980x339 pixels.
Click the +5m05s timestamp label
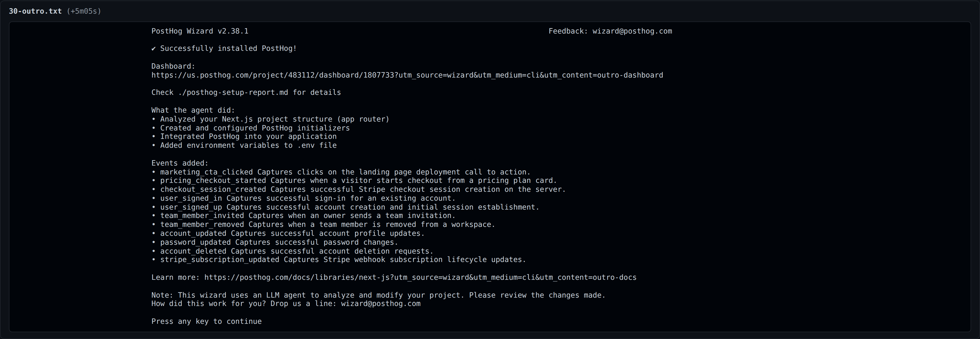point(84,11)
